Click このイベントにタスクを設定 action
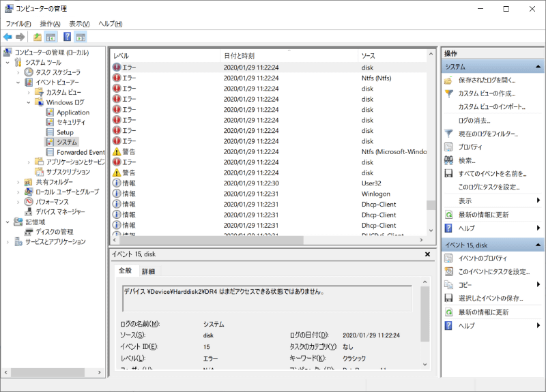This screenshot has height=392, width=546. 493,271
